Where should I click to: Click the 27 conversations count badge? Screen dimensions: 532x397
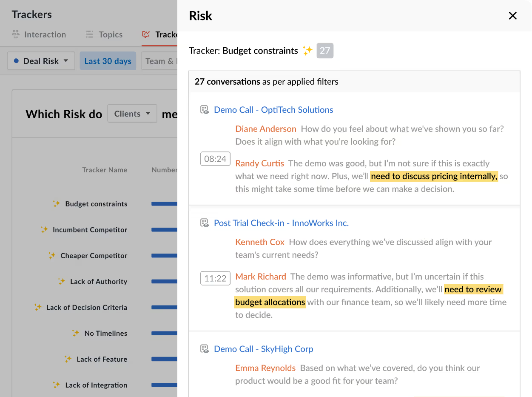coord(325,51)
